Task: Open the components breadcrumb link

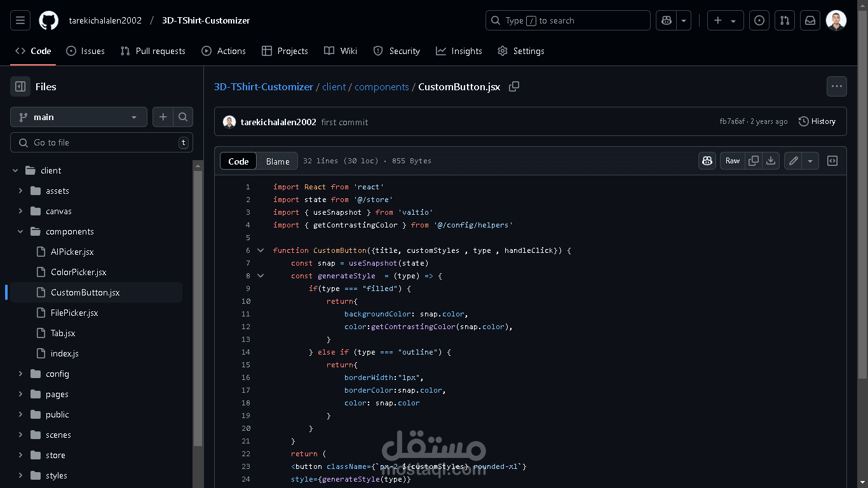Action: click(x=382, y=86)
